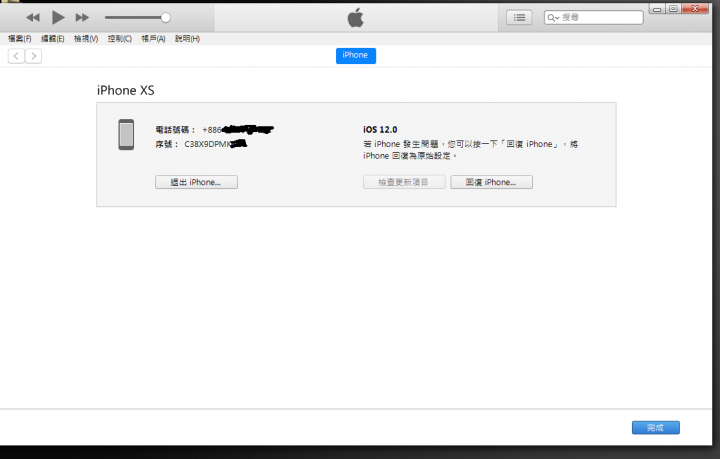Adjust the volume slider knob
Viewport: 720px width, 459px height.
[165, 18]
